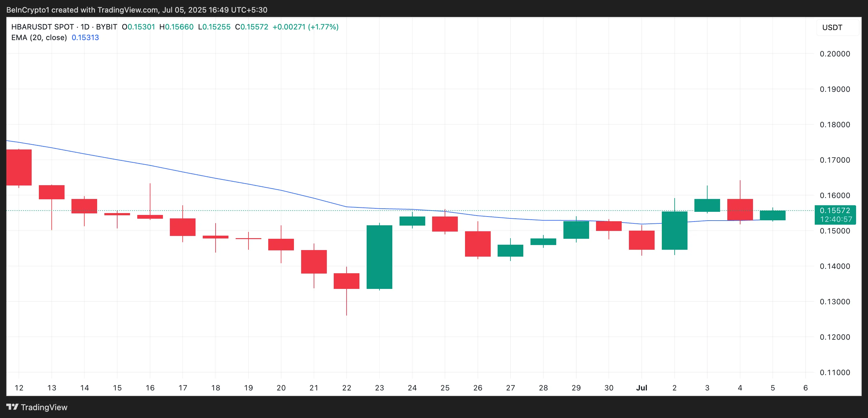The height and width of the screenshot is (418, 868).
Task: Click the TradingView logo icon
Action: (x=13, y=407)
